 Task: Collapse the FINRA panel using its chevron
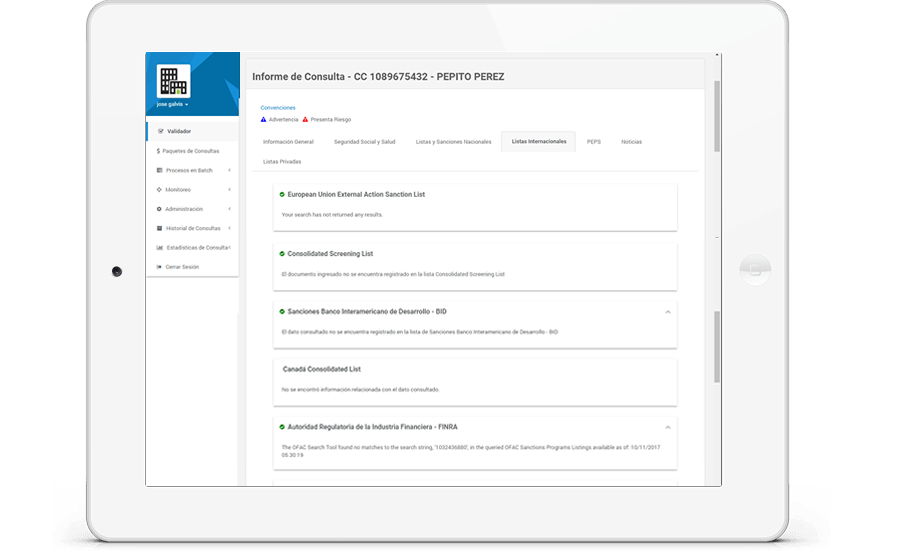point(668,427)
